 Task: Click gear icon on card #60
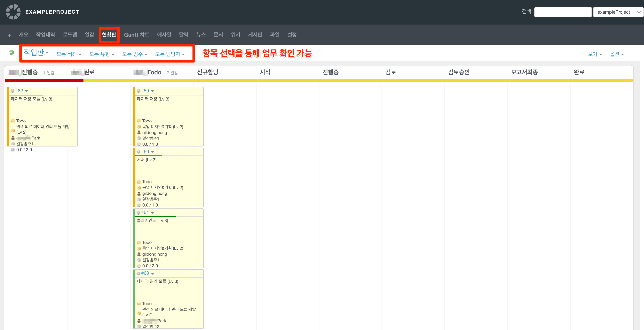click(x=138, y=152)
